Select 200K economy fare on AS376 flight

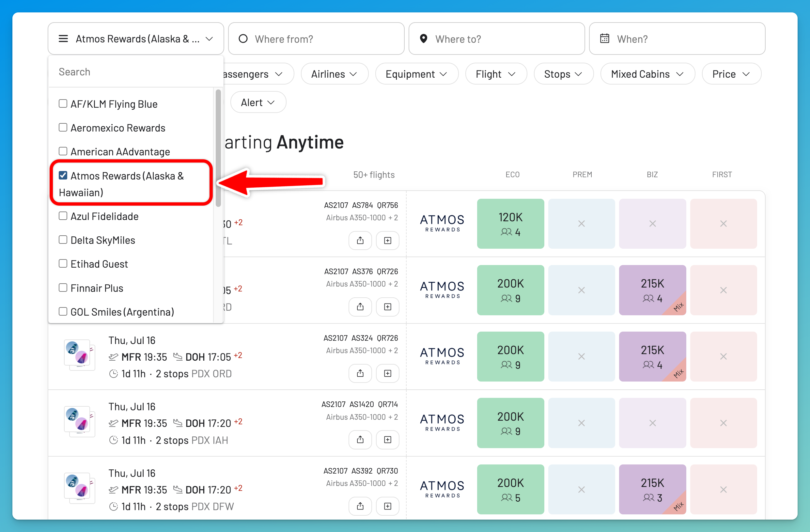pyautogui.click(x=510, y=290)
